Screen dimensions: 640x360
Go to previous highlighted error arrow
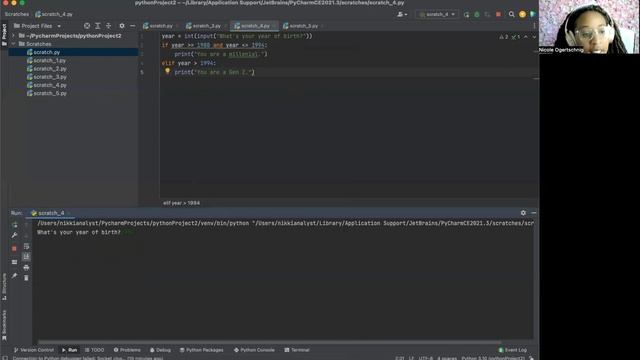pyautogui.click(x=526, y=37)
